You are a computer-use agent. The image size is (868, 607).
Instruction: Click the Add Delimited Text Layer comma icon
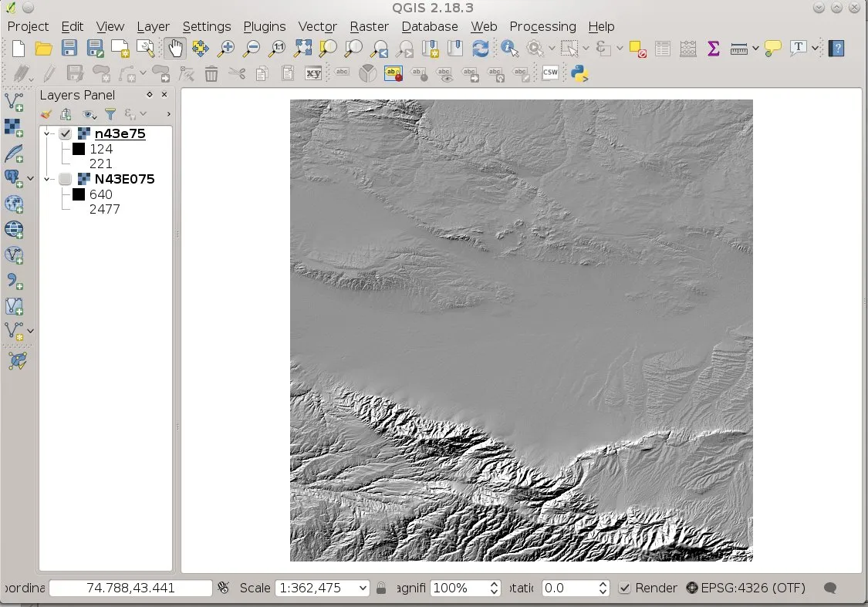tap(14, 280)
